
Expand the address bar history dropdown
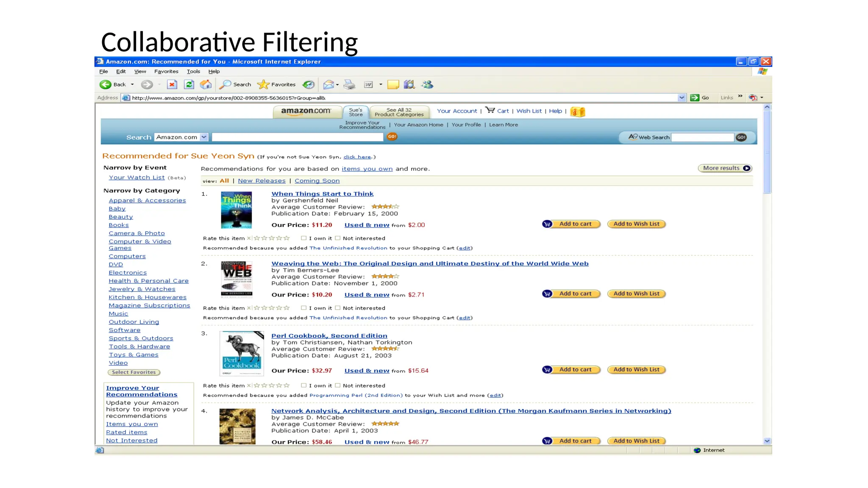pyautogui.click(x=682, y=98)
